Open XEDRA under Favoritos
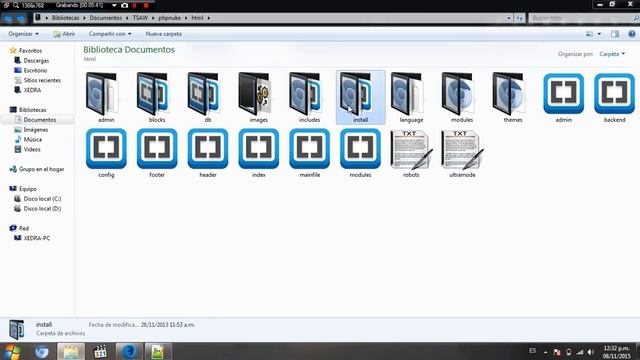Screen dimensions: 640x360 pyautogui.click(x=28, y=90)
